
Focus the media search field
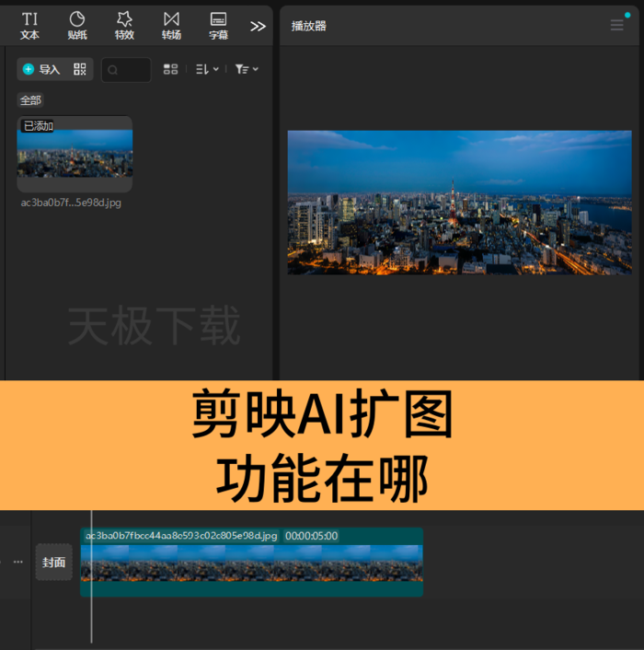(126, 70)
